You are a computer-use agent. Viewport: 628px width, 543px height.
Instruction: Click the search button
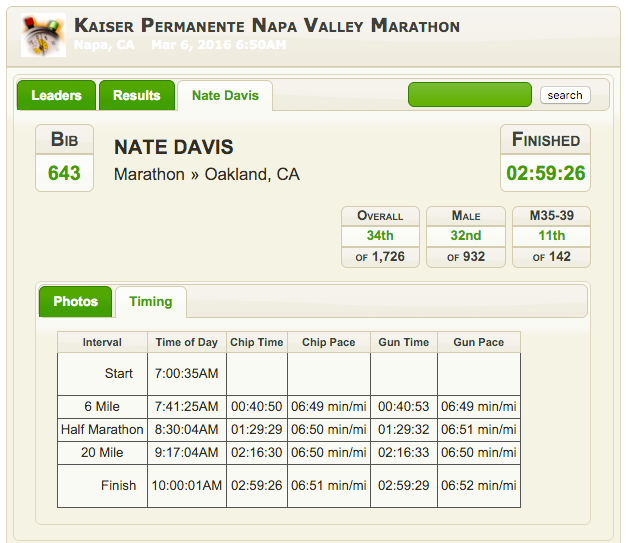[x=565, y=95]
